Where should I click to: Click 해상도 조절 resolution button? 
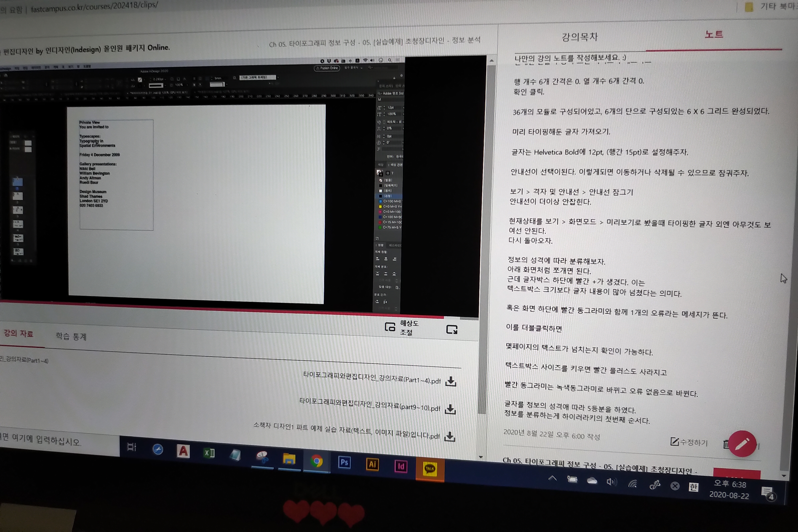pyautogui.click(x=402, y=328)
